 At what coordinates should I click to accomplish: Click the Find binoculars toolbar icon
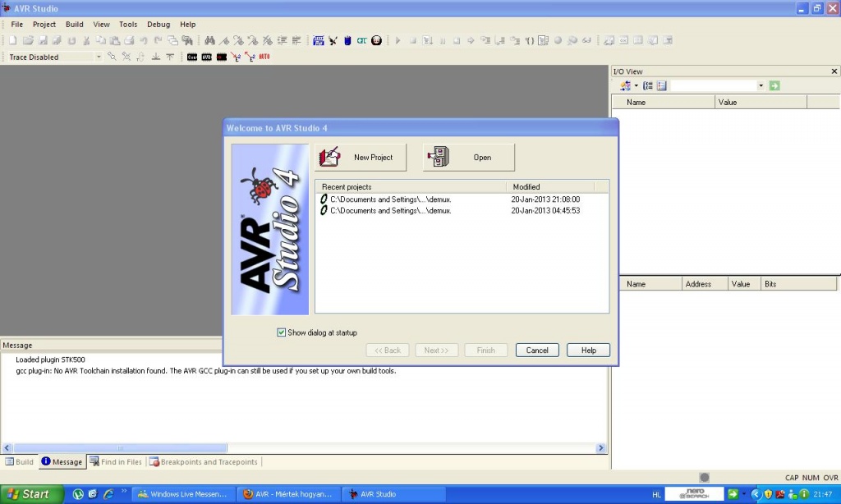coord(209,40)
